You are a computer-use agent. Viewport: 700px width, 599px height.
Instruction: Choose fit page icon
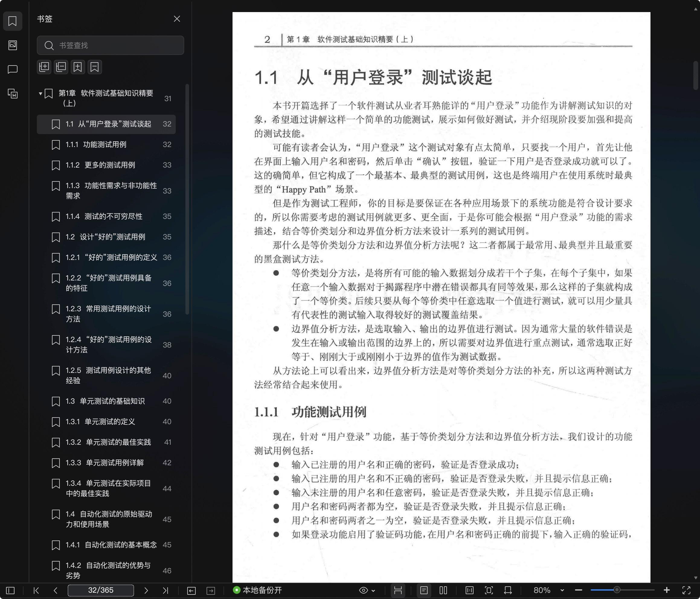click(489, 590)
